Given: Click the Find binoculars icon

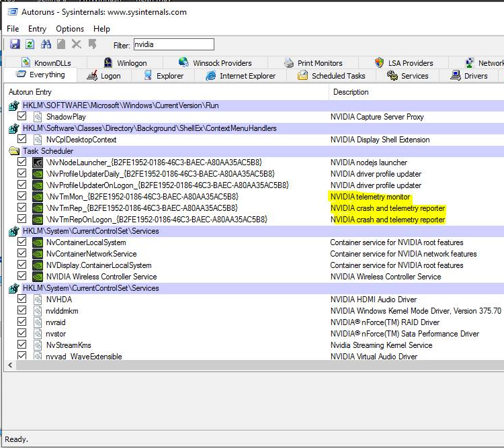Looking at the screenshot, I should point(46,44).
